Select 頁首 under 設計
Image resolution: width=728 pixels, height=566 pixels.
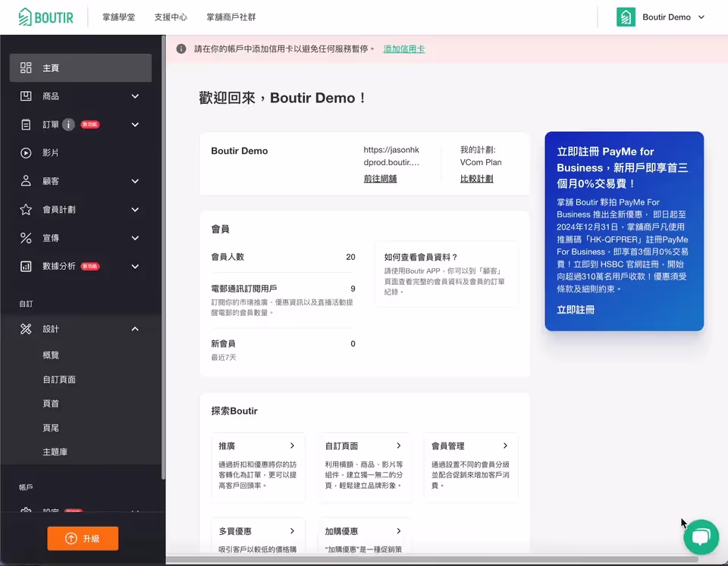51,404
